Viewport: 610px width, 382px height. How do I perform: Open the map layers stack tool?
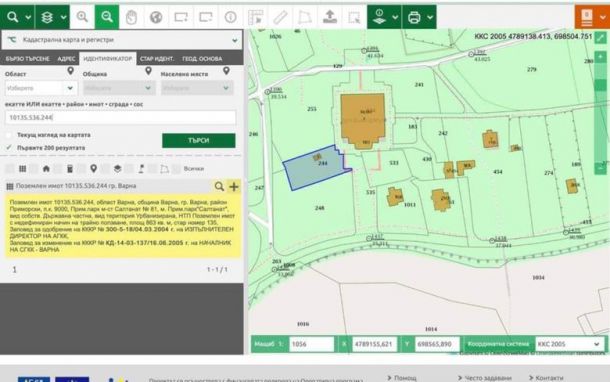pyautogui.click(x=47, y=17)
